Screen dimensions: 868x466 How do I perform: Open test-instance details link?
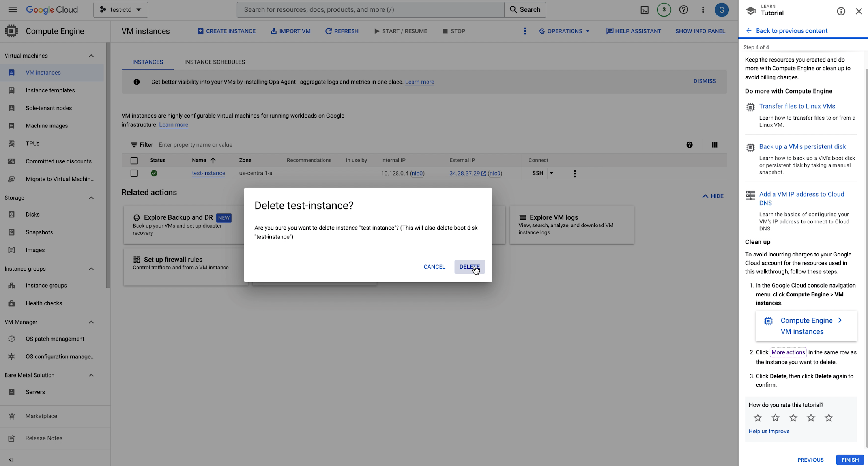point(208,173)
